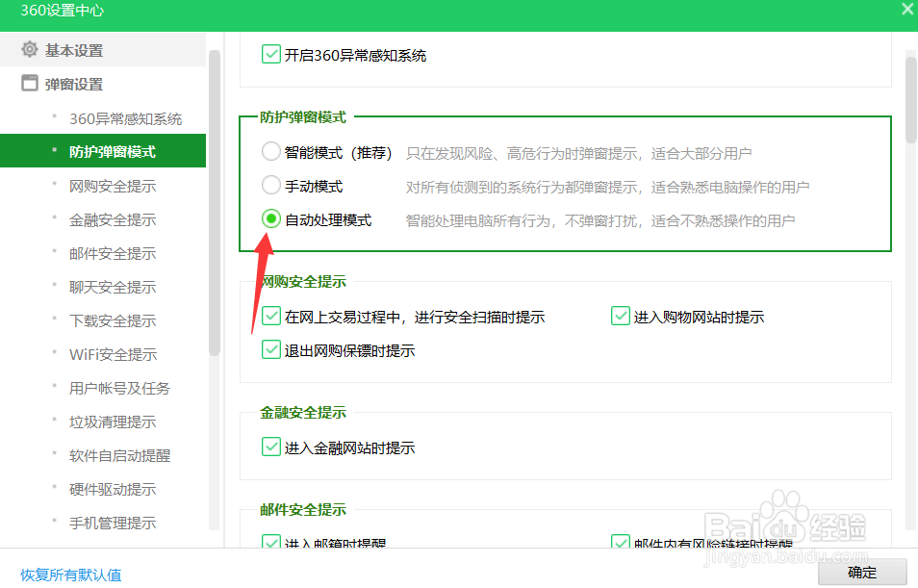Screen dimensions: 918x588
Task: Open 金融安全提示 sidebar item
Action: [x=113, y=220]
